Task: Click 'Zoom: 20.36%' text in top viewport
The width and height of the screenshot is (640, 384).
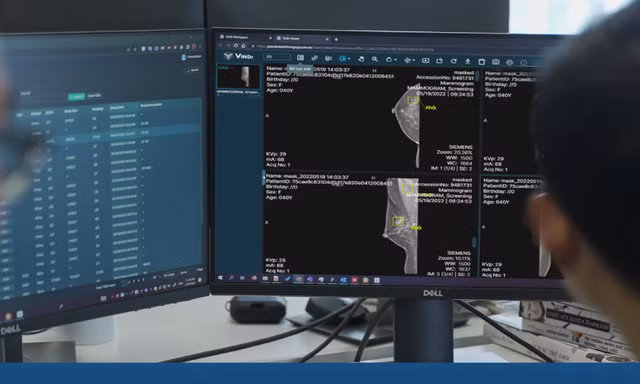Action: click(454, 152)
